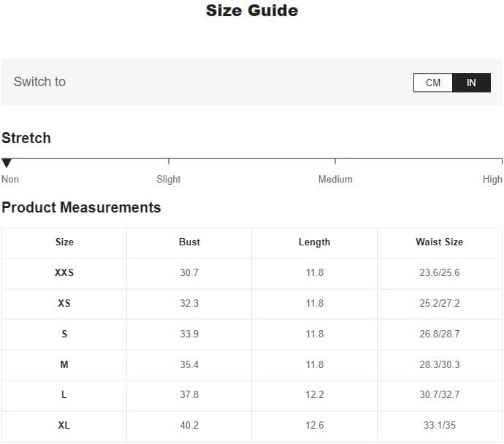
Task: Click waist value 30.7/32.7
Action: pyautogui.click(x=440, y=394)
